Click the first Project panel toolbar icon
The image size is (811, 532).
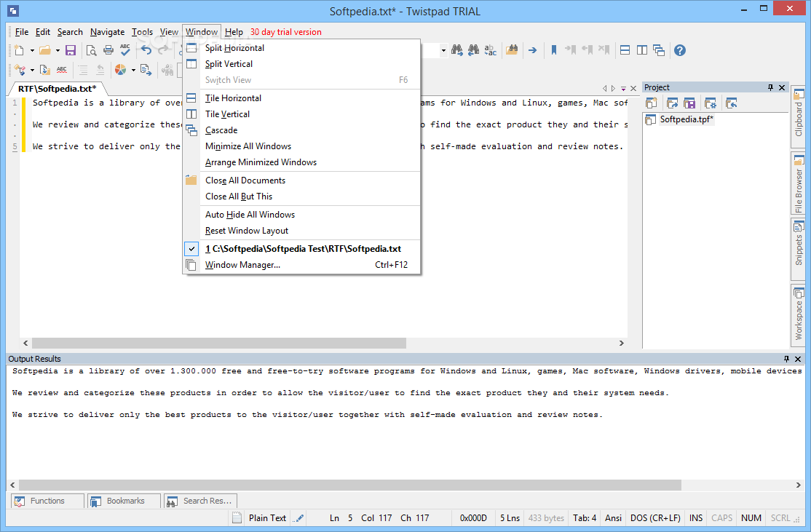651,103
